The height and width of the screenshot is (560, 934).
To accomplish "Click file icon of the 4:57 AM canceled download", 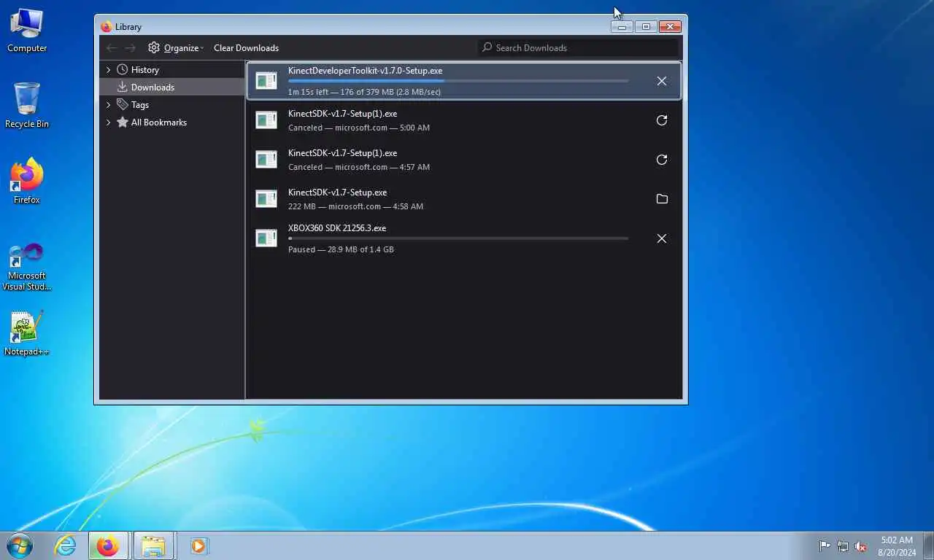I will [x=266, y=160].
